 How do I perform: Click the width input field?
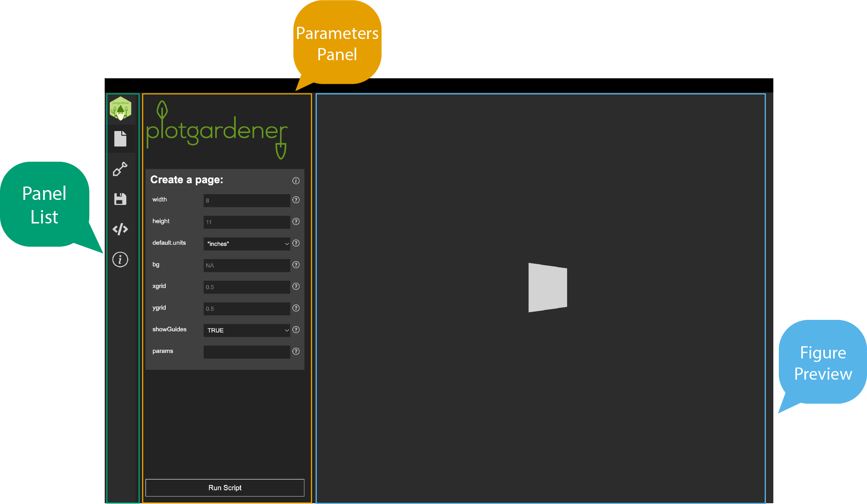pyautogui.click(x=247, y=201)
